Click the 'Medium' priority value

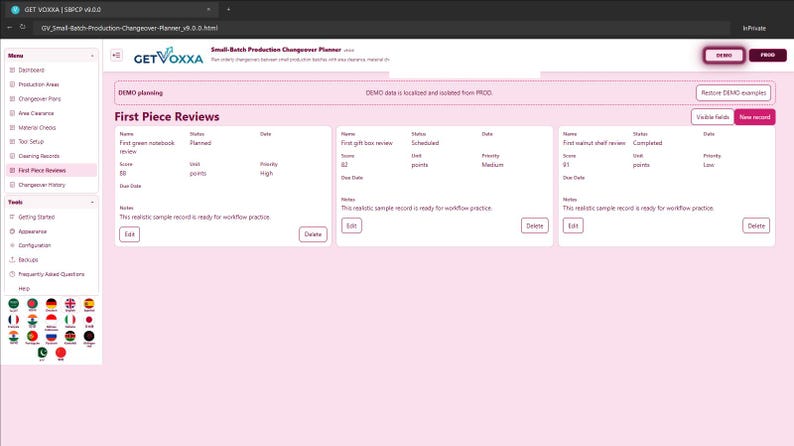tap(492, 165)
